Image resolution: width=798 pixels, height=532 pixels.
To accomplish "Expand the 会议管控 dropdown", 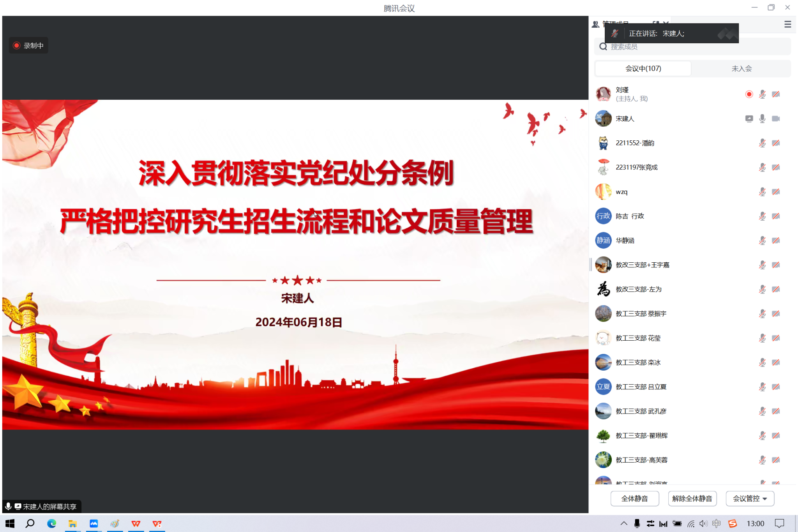I will tap(750, 498).
